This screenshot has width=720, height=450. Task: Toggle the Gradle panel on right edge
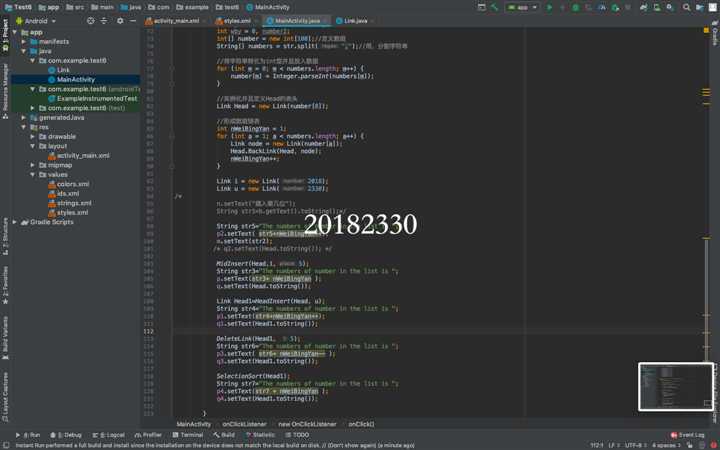[715, 32]
